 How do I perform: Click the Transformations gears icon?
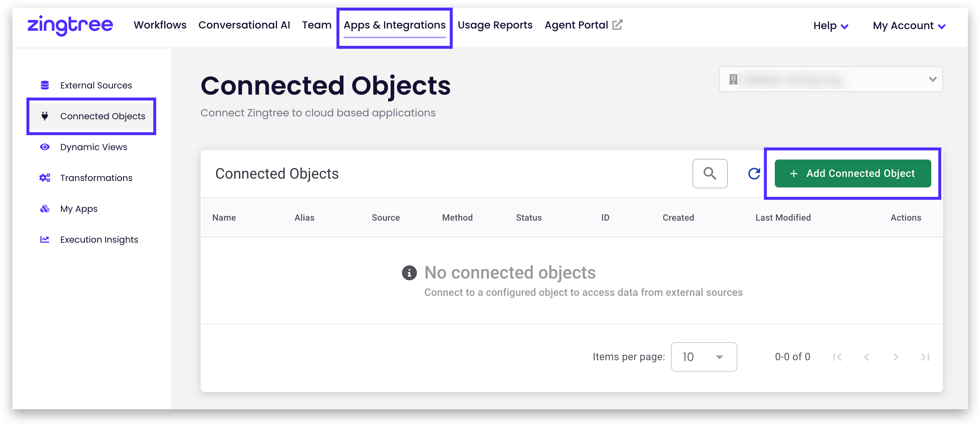point(45,178)
